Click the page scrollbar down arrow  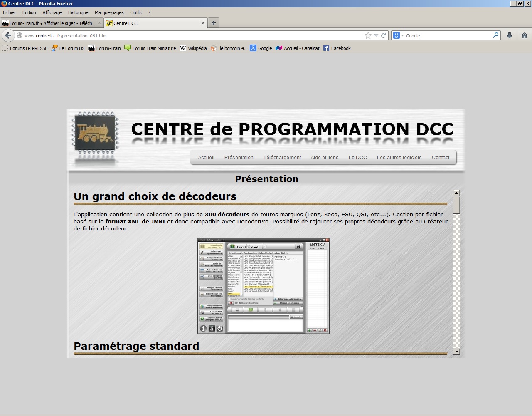(x=457, y=352)
